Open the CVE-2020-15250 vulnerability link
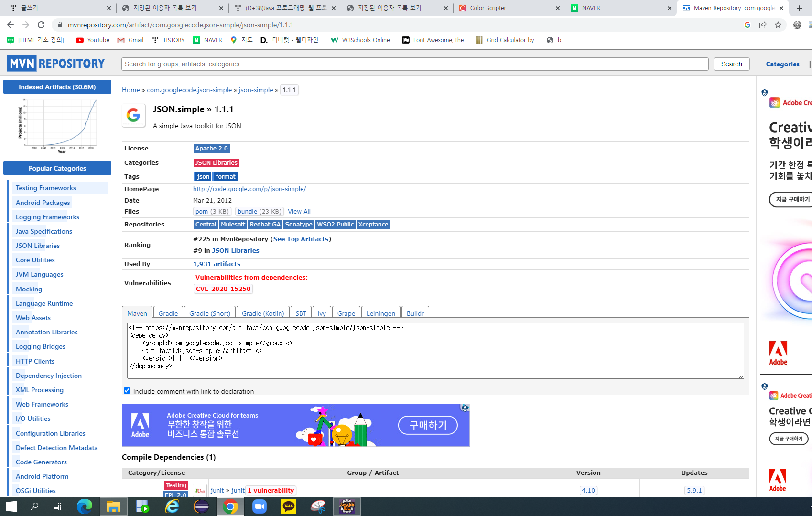812x516 pixels. click(x=223, y=289)
